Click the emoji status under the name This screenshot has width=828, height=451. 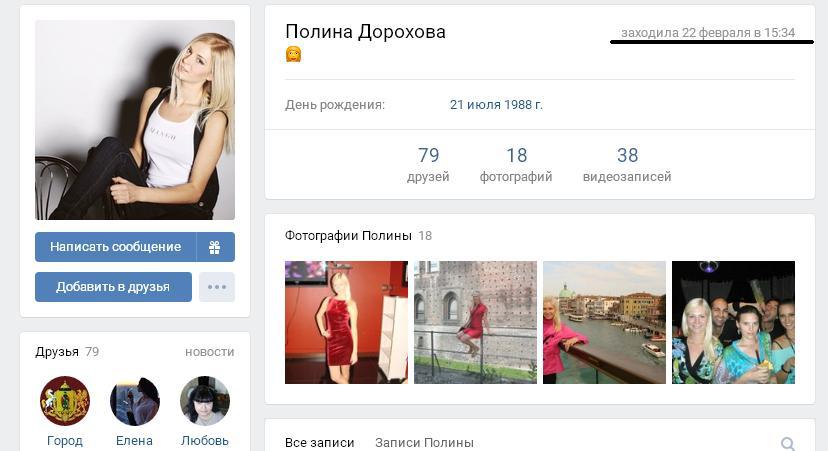[x=294, y=55]
